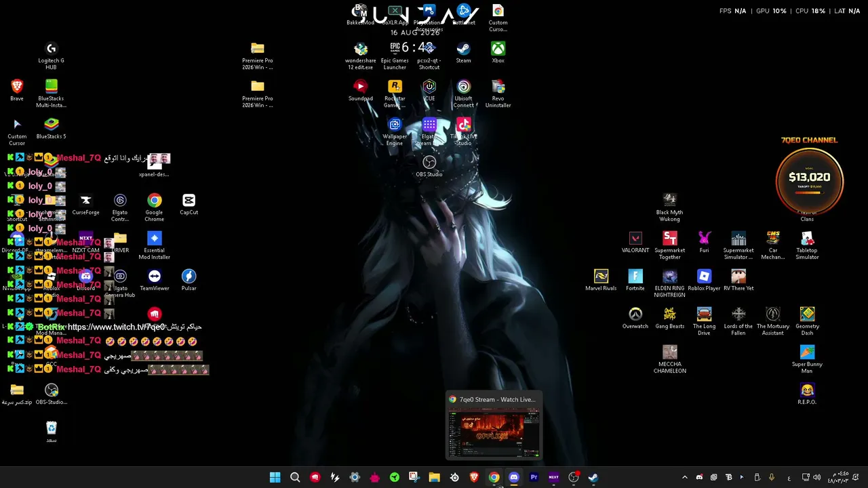
Task: Click the Elgato Control Center shortcut
Action: pyautogui.click(x=120, y=207)
